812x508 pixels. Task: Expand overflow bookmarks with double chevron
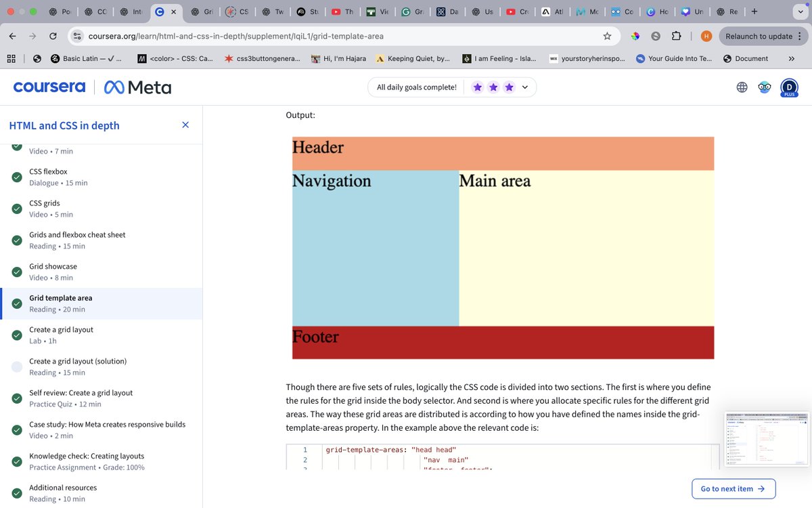point(791,58)
